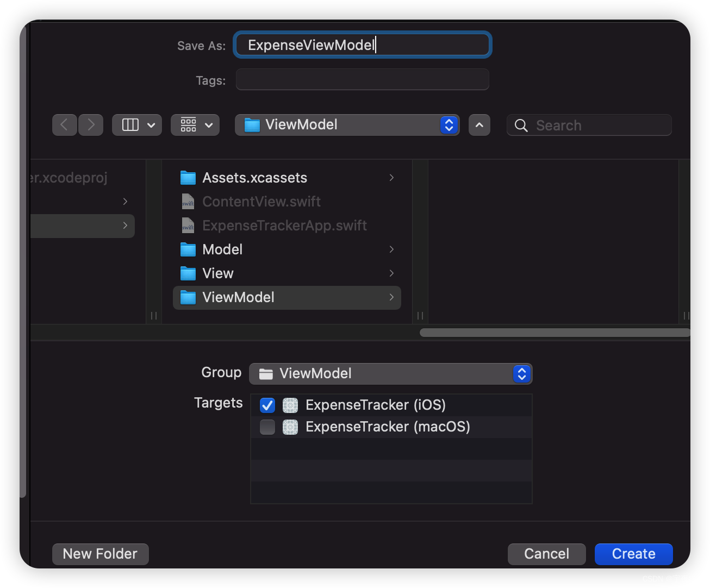Open the View folder
710x588 pixels.
tap(287, 273)
